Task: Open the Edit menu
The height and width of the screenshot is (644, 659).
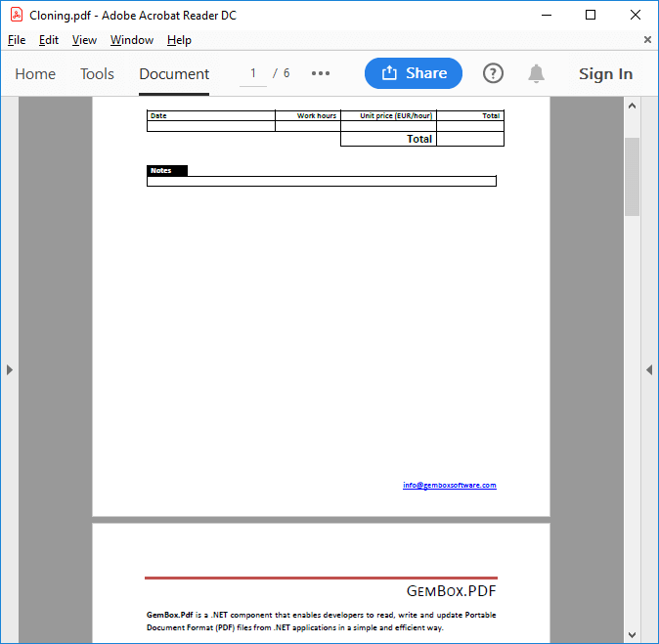Action: point(49,40)
